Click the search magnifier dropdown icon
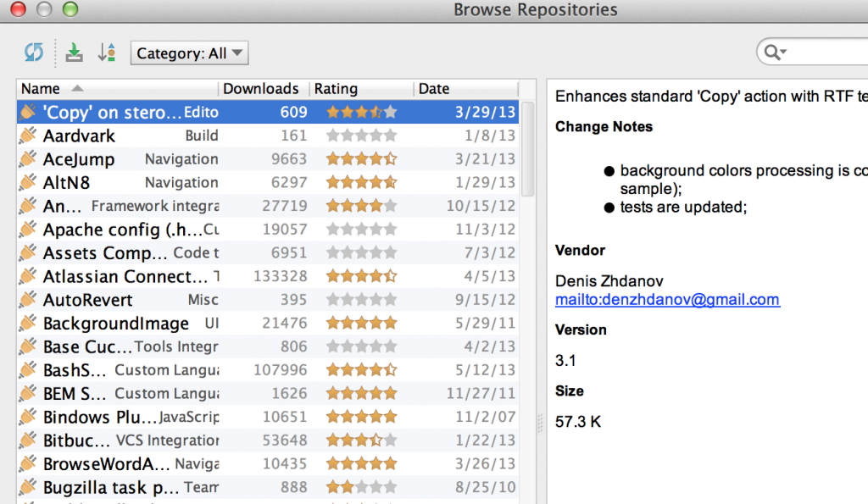Viewport: 868px width, 504px height. [775, 53]
